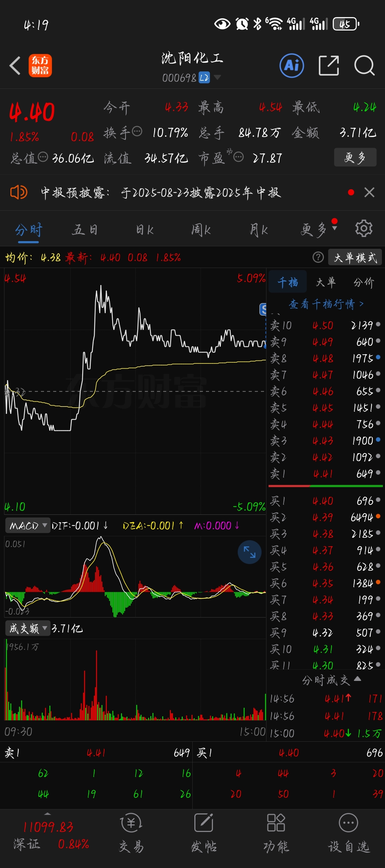This screenshot has height=868, width=385.
Task: Open chart settings gear icon
Action: point(364,229)
